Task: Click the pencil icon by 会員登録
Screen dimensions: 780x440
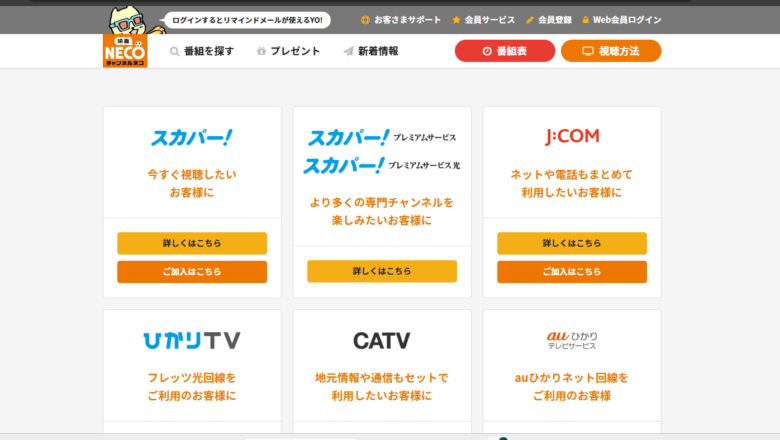Action: click(530, 19)
